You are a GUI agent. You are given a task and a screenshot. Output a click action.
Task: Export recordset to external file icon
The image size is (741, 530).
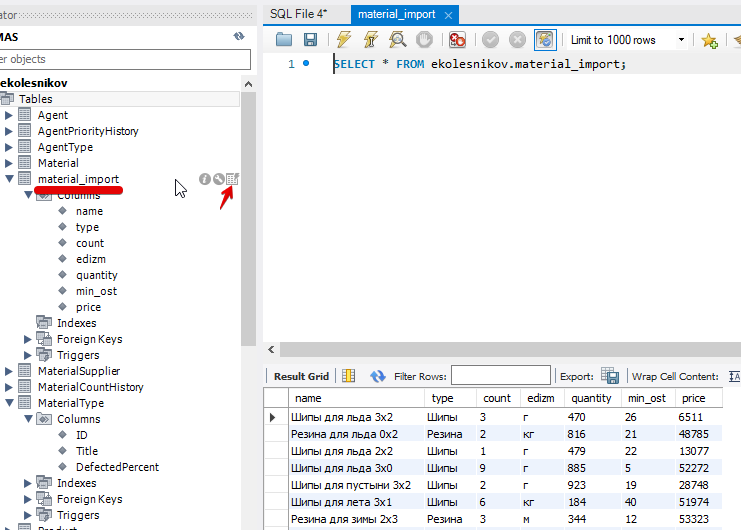609,376
